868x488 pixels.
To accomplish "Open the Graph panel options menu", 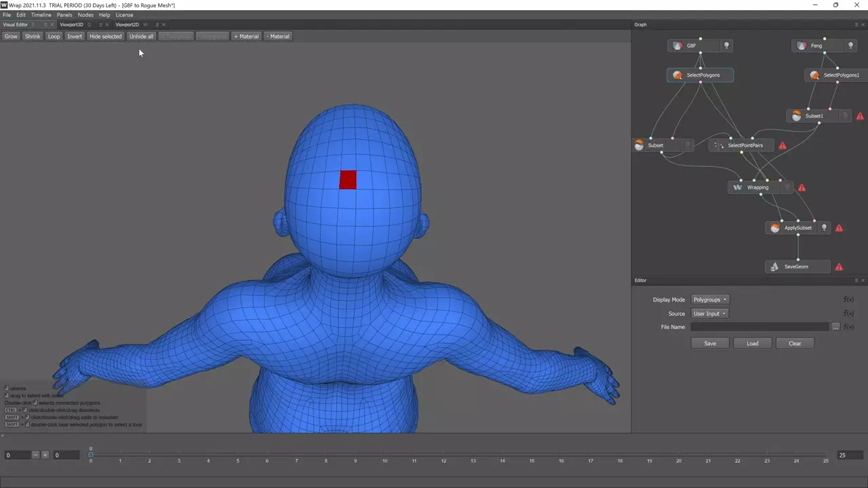I will point(856,25).
